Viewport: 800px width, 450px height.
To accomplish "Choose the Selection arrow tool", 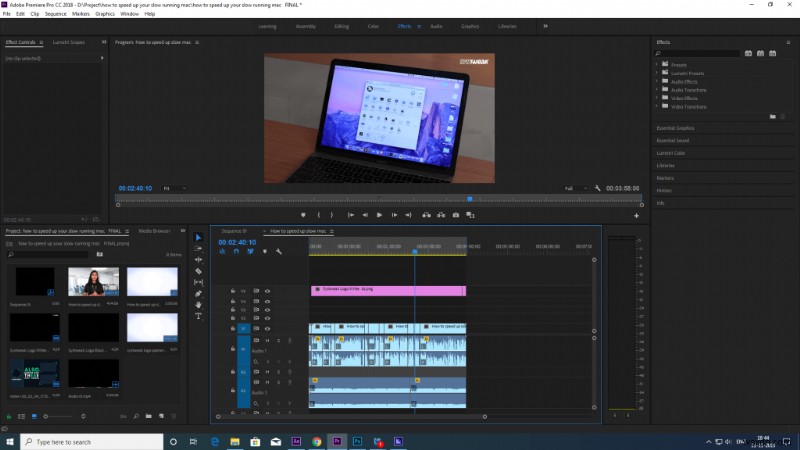I will click(198, 238).
